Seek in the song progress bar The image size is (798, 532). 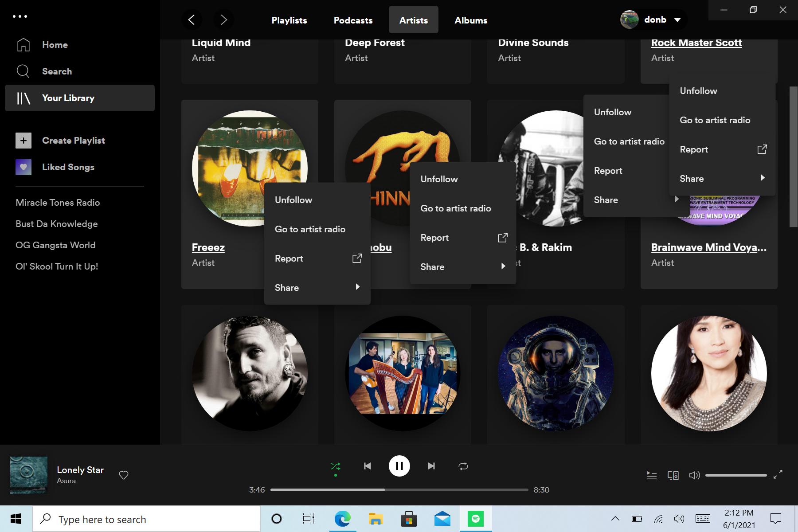click(399, 490)
